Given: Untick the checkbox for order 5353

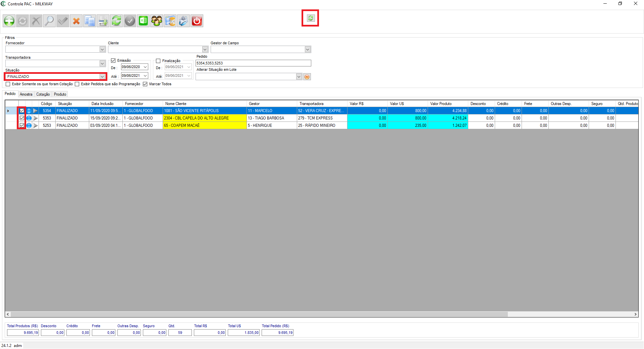Looking at the screenshot, I should [22, 118].
